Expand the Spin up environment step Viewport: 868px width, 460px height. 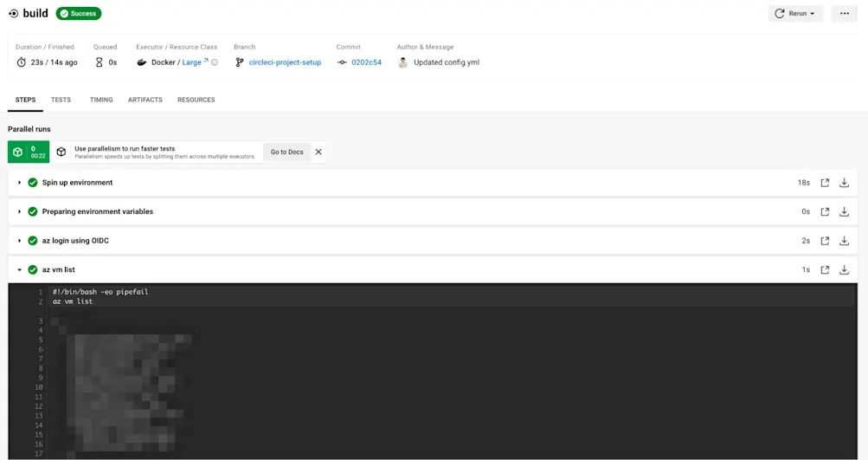[19, 182]
